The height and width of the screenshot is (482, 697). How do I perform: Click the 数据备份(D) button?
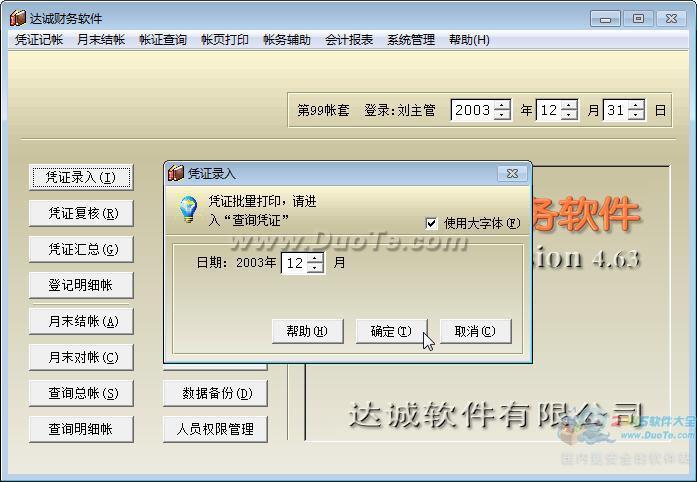click(216, 394)
